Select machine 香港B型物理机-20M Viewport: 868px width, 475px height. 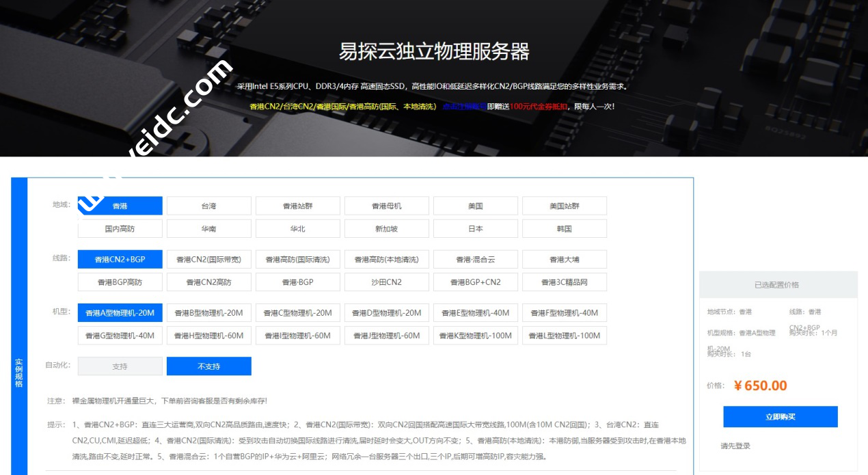[208, 312]
